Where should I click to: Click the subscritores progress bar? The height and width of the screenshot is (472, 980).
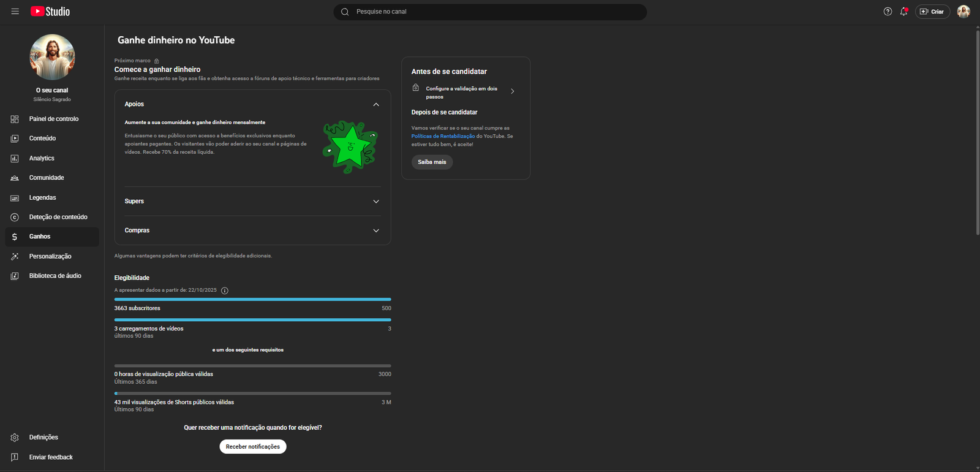[x=252, y=300]
